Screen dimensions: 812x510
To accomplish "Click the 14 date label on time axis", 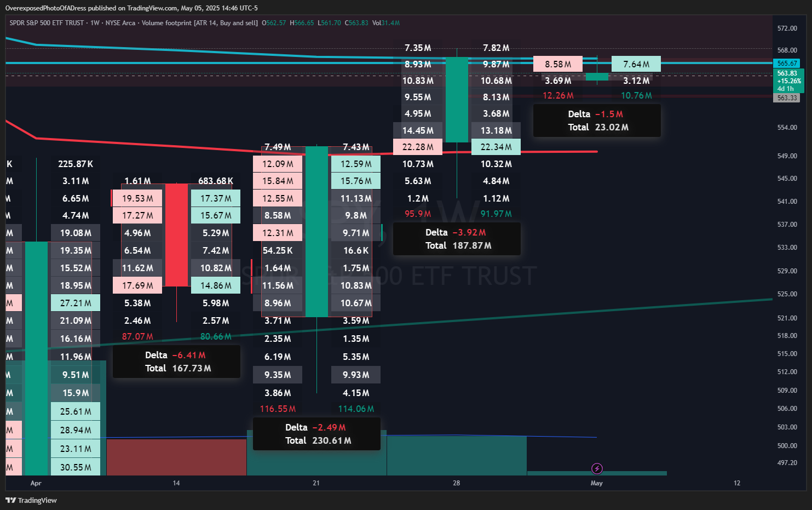I will [x=176, y=483].
